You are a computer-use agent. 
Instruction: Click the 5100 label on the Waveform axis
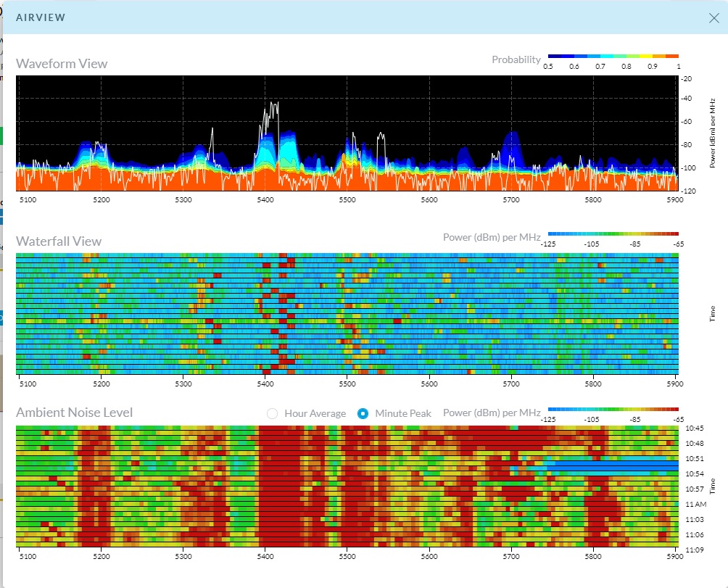tap(28, 199)
